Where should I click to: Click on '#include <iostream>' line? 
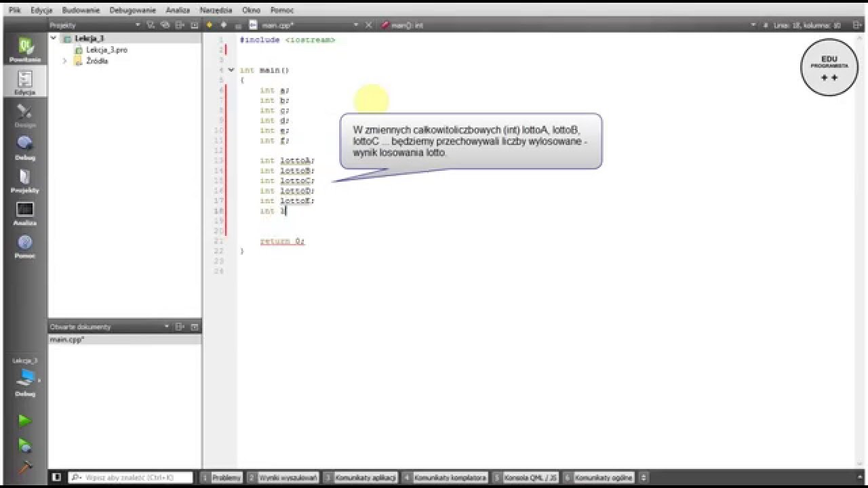288,40
